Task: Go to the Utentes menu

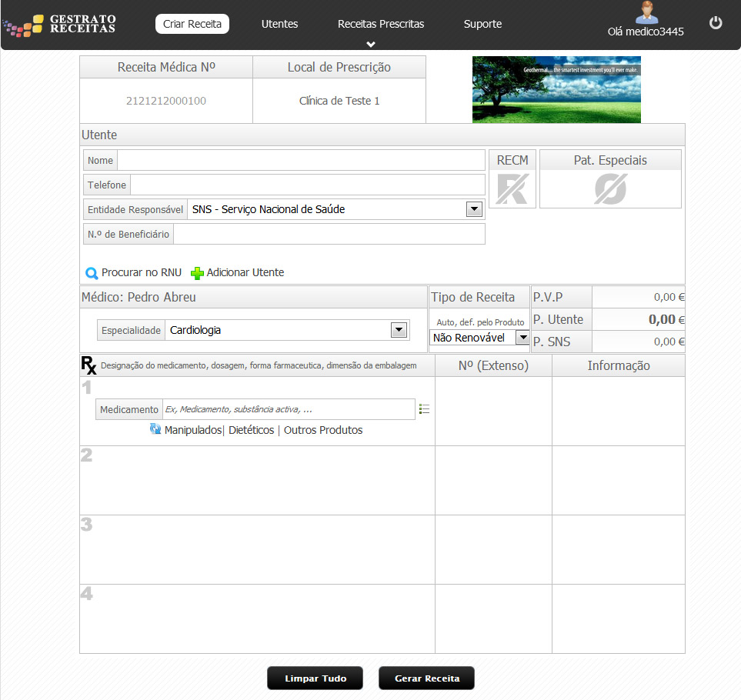Action: (279, 24)
